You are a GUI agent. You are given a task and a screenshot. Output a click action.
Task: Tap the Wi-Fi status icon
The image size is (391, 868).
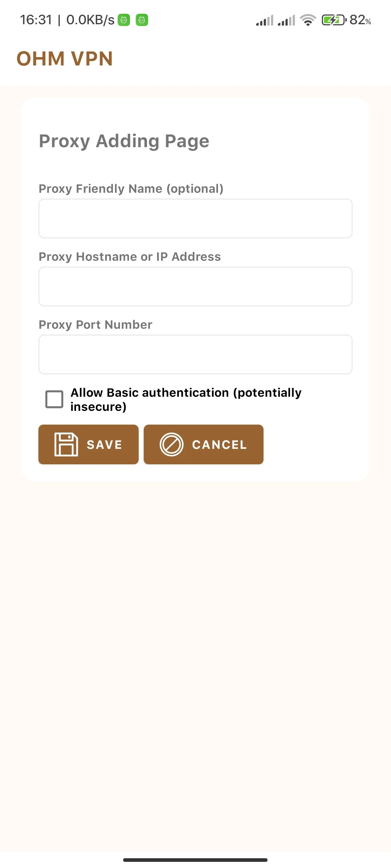(x=308, y=20)
